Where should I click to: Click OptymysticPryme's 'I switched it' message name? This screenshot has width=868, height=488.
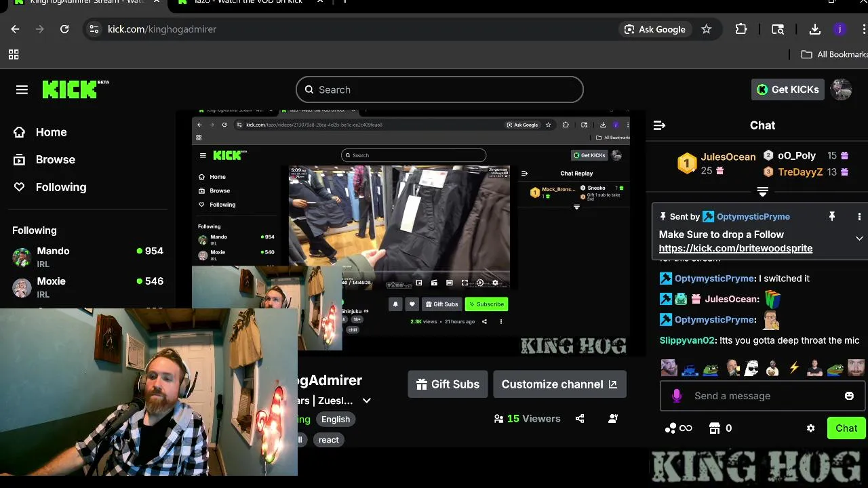point(715,279)
